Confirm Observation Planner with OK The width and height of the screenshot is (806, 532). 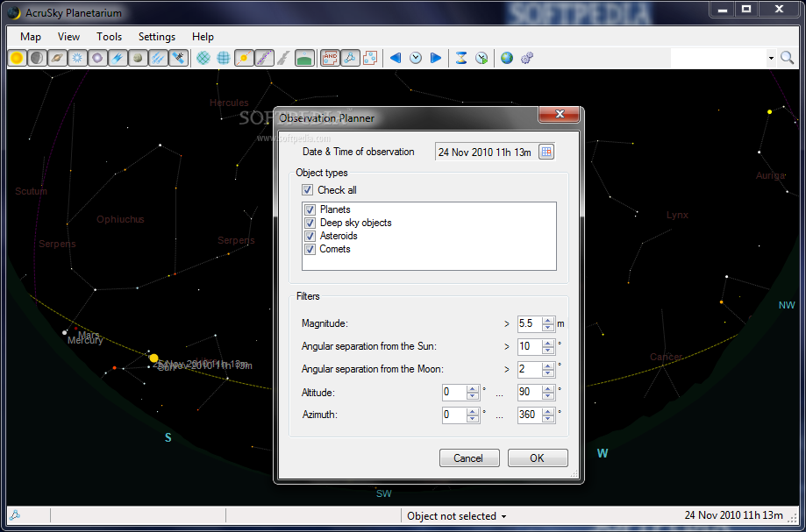tap(538, 458)
